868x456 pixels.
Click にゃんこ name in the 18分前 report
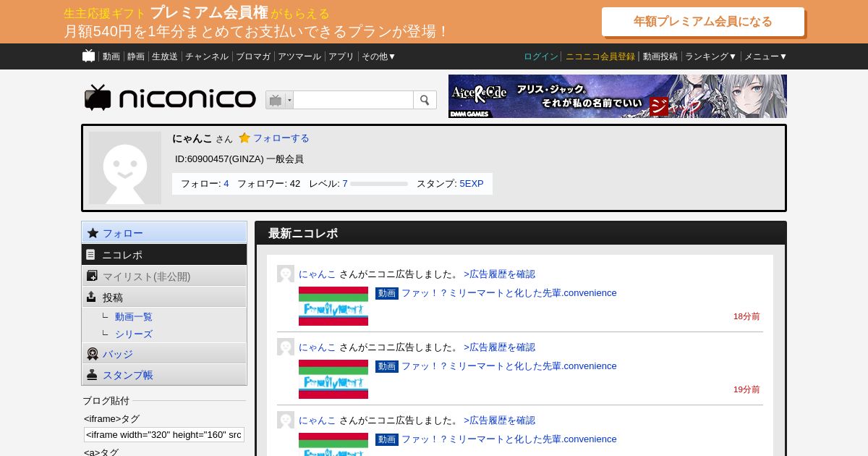318,274
